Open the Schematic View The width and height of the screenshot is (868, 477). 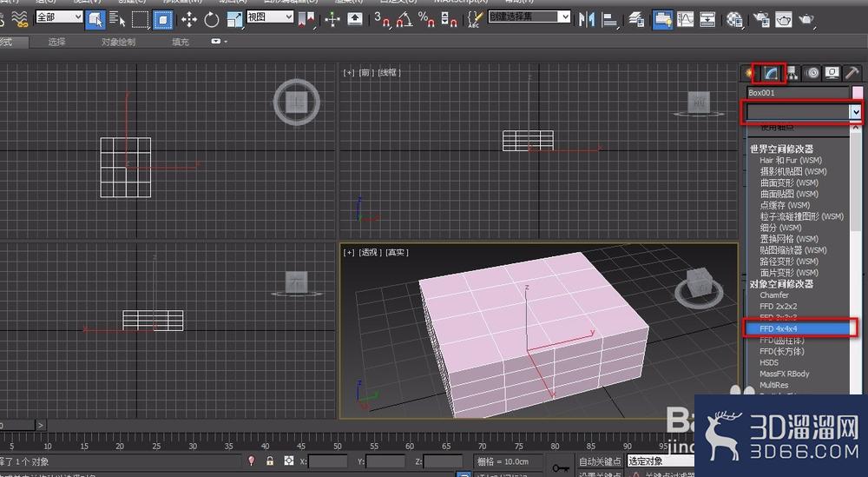(x=707, y=20)
